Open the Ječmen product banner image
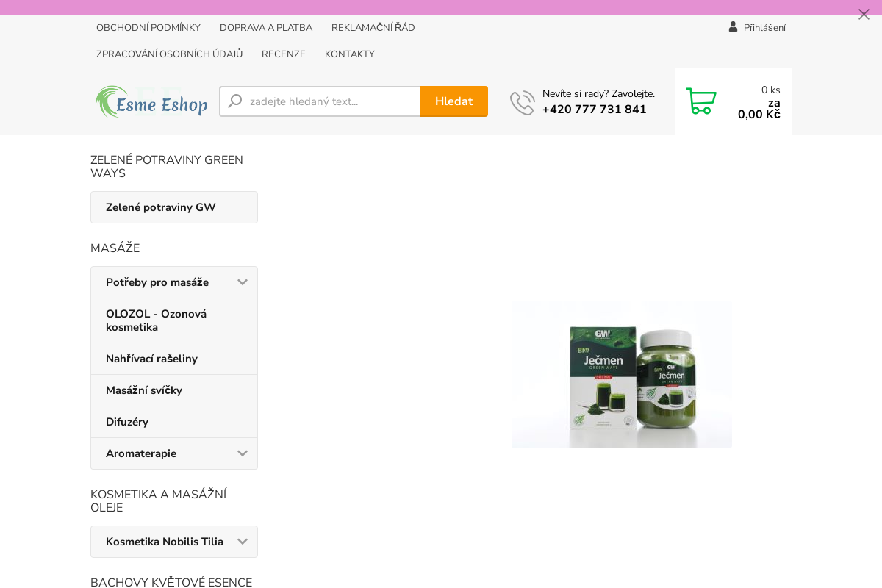The height and width of the screenshot is (588, 882). [x=622, y=373]
